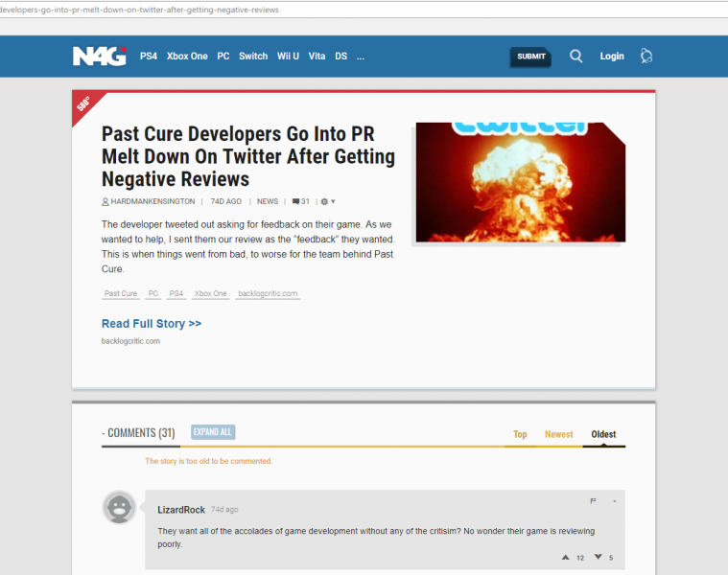Click EXPAND ALL comments button
Viewport: 728px width, 575px height.
click(x=213, y=432)
